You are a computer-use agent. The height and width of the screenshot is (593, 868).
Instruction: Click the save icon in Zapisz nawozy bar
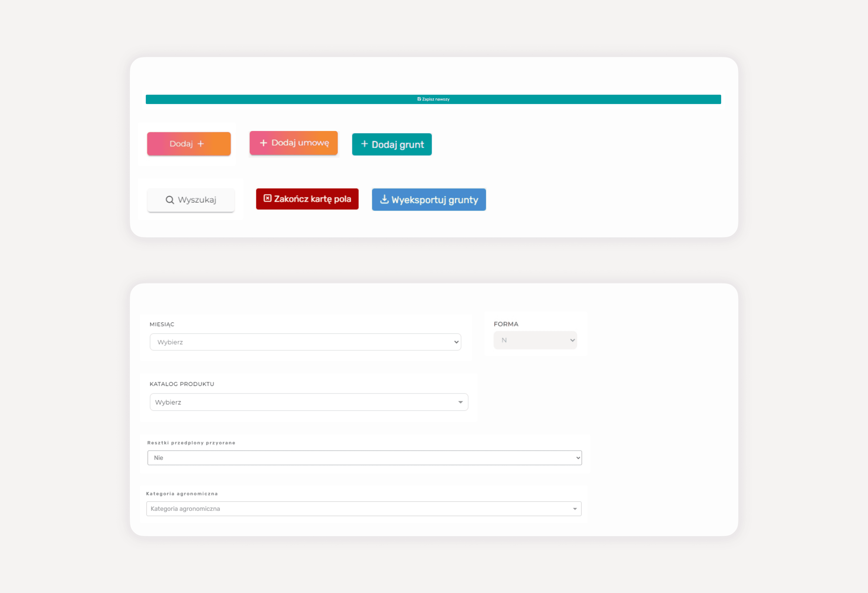(419, 99)
